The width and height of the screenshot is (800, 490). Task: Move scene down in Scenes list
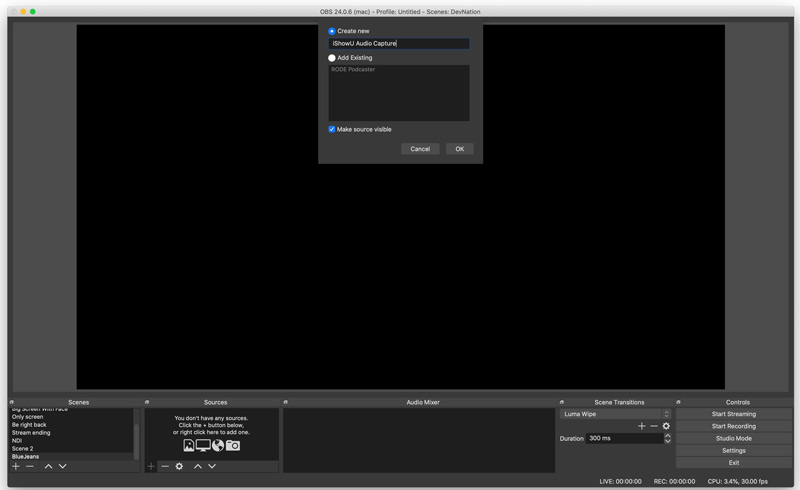click(63, 466)
